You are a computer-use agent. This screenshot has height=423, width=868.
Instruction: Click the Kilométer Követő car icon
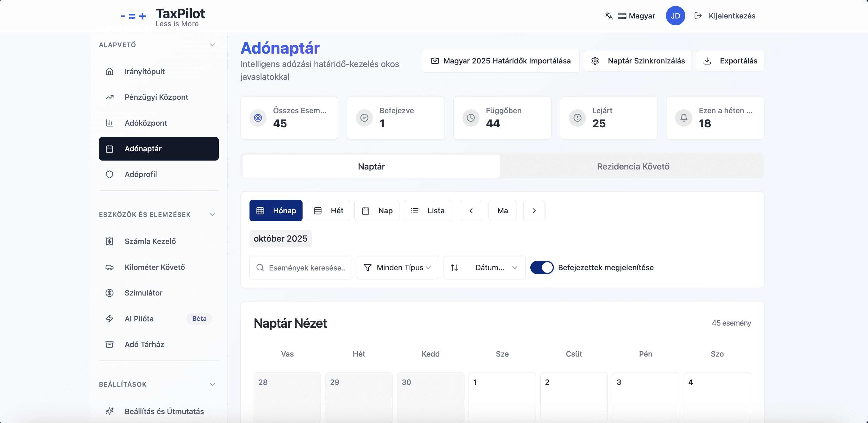tap(109, 267)
